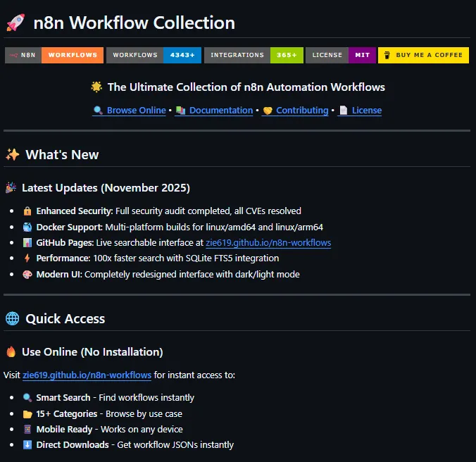Image resolution: width=476 pixels, height=462 pixels.
Task: Click 'for instant access to:' text
Action: (194, 375)
